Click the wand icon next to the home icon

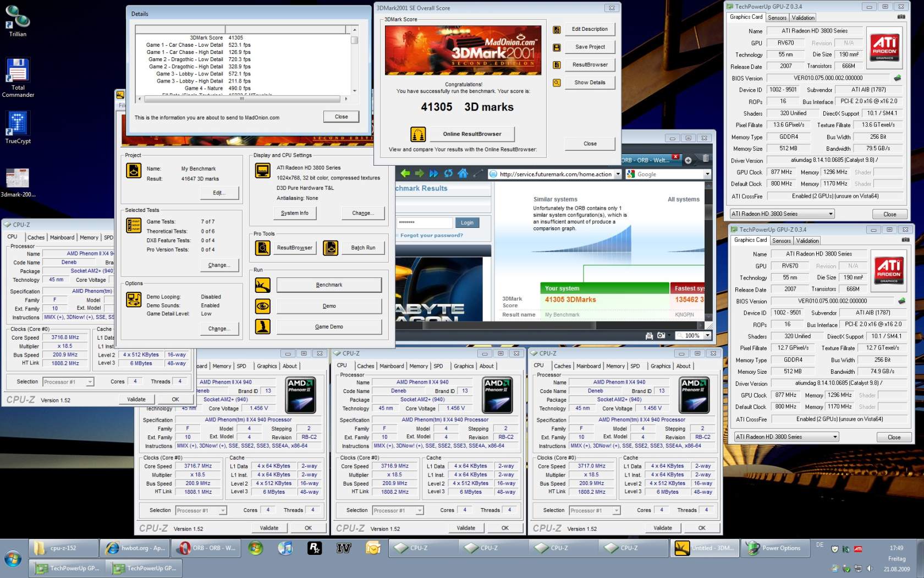(478, 173)
